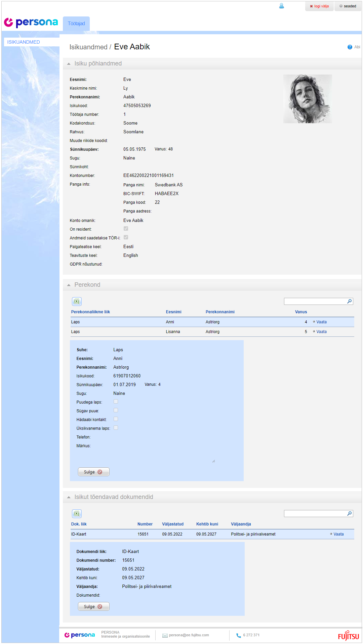Open the Töötajad tab
This screenshot has height=644, width=363.
(76, 24)
